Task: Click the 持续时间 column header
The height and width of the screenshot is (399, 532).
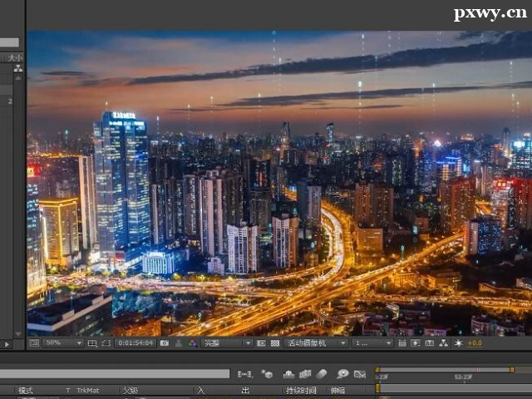Action: [301, 390]
